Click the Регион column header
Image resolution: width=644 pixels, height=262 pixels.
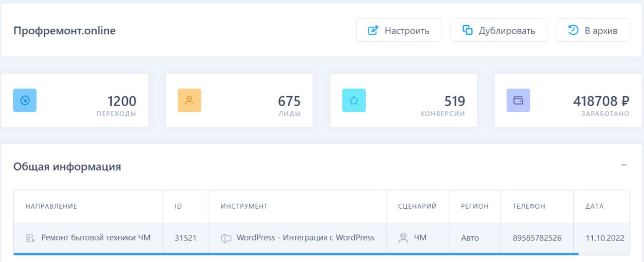474,206
